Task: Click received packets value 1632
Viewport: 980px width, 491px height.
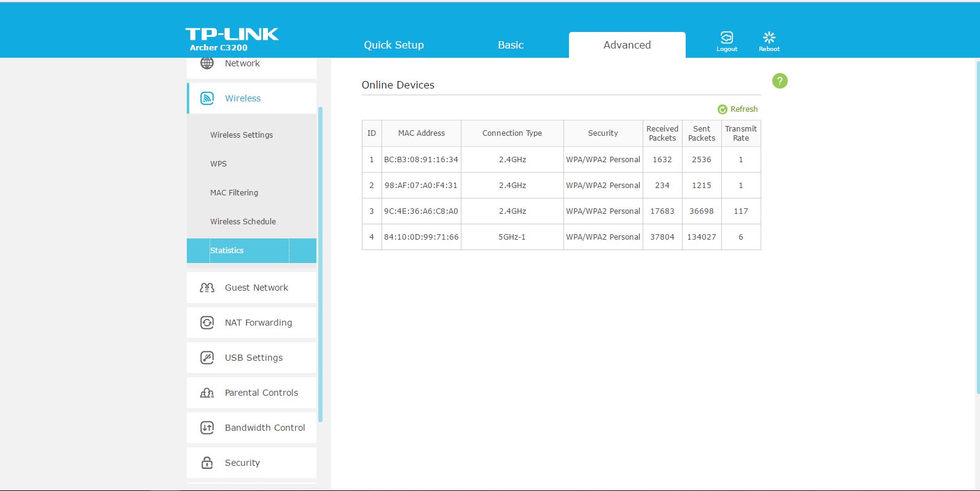Action: tap(662, 160)
